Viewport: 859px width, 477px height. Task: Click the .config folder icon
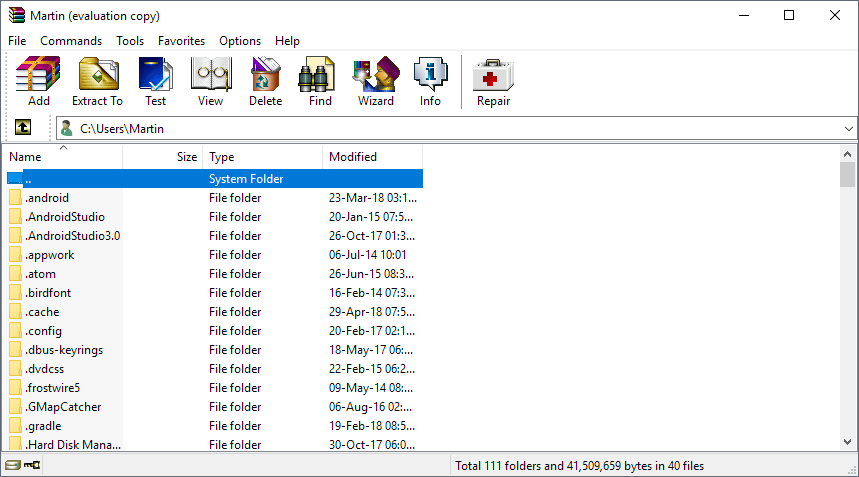tap(15, 331)
